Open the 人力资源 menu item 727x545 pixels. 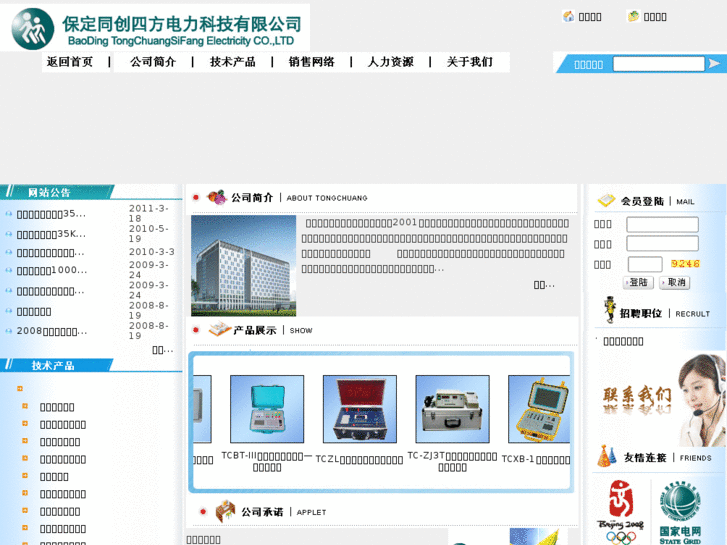pos(390,62)
